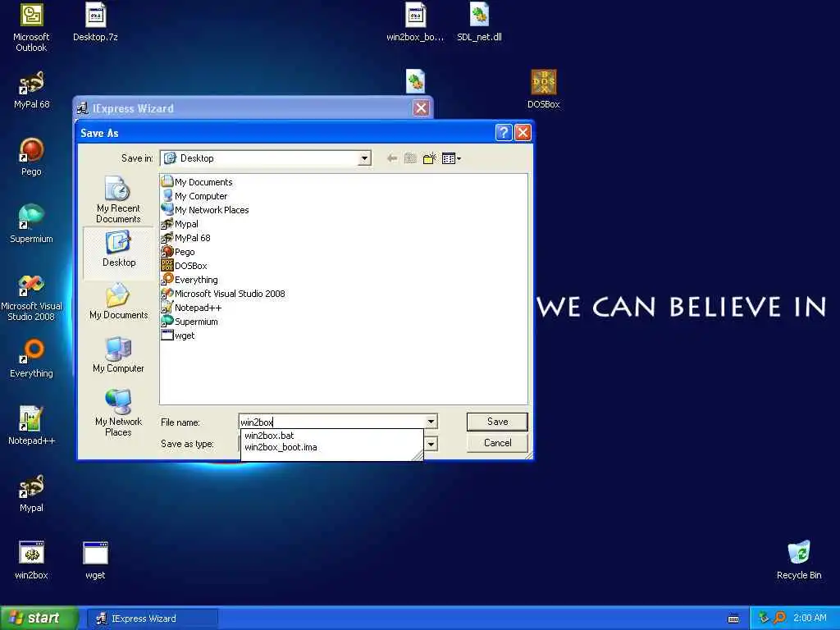Create a new folder

point(429,158)
